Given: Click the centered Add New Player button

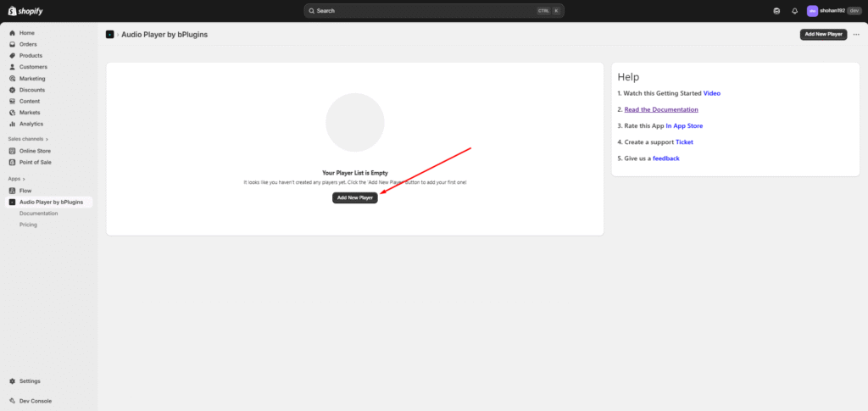Looking at the screenshot, I should point(354,197).
